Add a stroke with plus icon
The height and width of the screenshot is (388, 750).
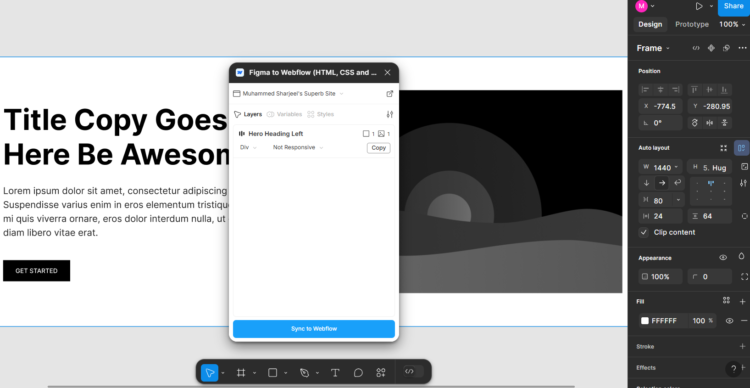pyautogui.click(x=742, y=346)
